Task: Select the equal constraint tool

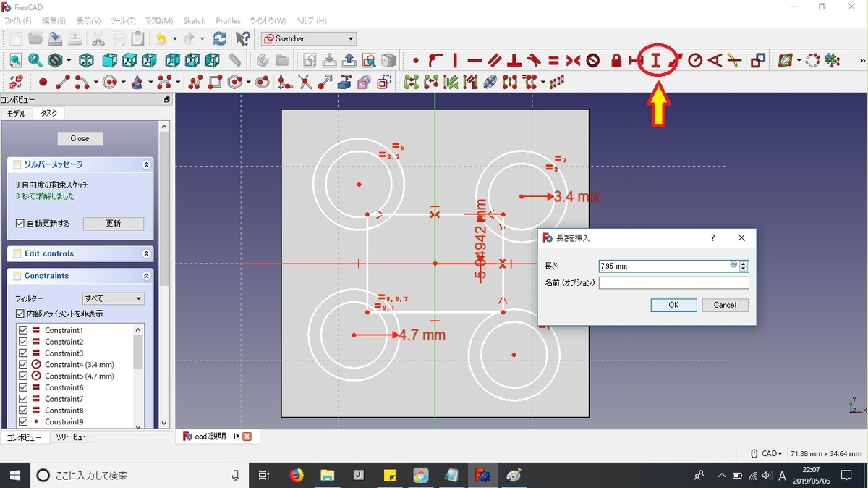Action: pos(553,61)
